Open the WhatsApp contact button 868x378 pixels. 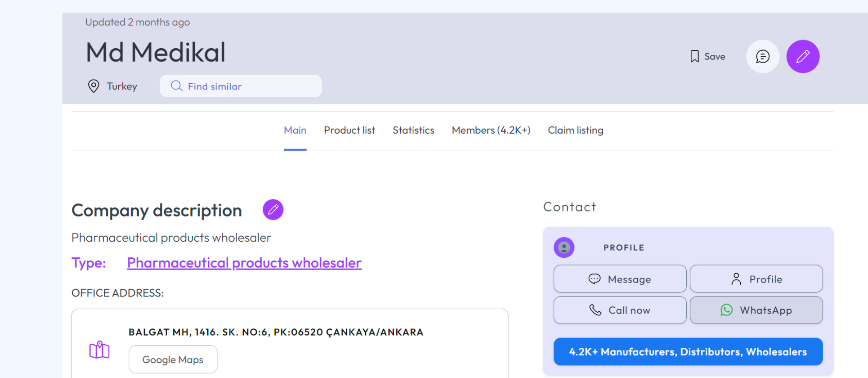pos(756,310)
